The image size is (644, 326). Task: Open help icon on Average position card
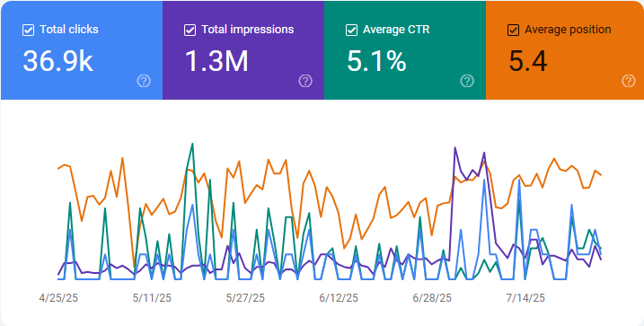[x=629, y=81]
